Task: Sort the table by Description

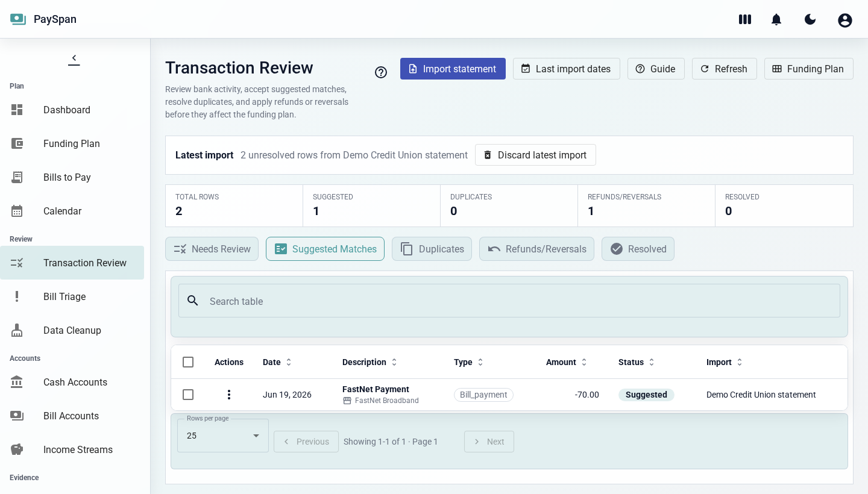Action: (x=370, y=362)
